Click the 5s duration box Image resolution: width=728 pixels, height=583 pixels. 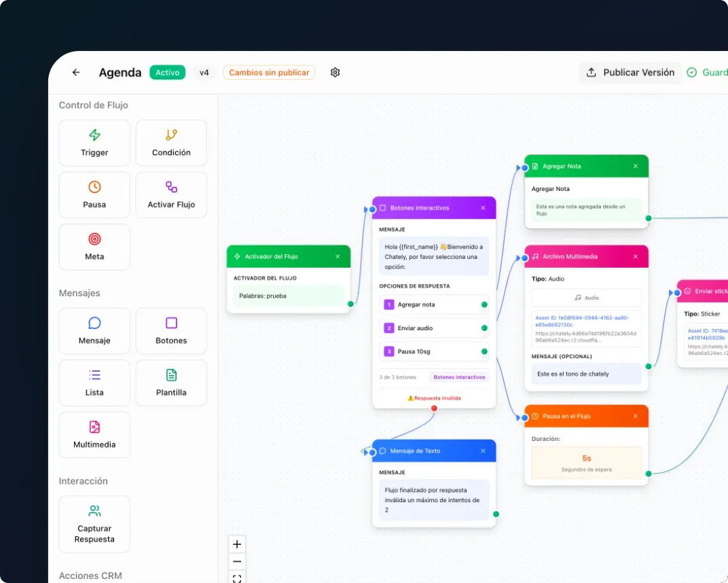pyautogui.click(x=586, y=463)
